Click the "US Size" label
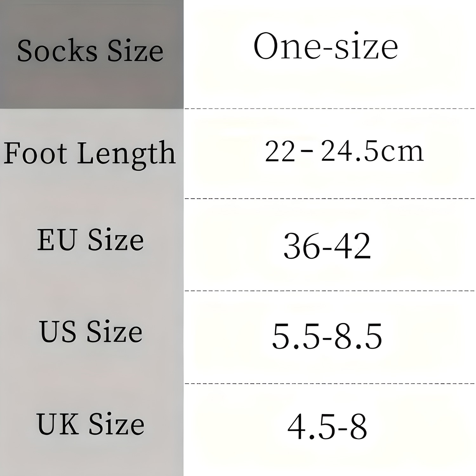The image size is (476, 476). click(91, 332)
